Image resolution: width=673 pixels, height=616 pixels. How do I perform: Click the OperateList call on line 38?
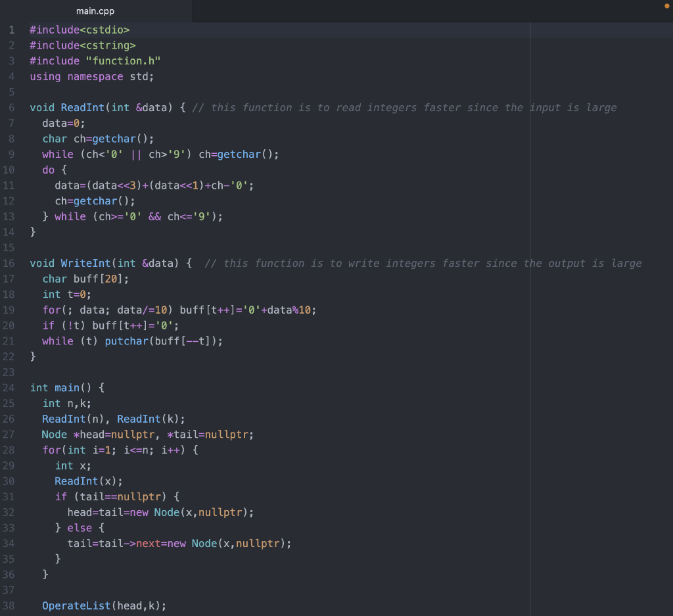[76, 605]
